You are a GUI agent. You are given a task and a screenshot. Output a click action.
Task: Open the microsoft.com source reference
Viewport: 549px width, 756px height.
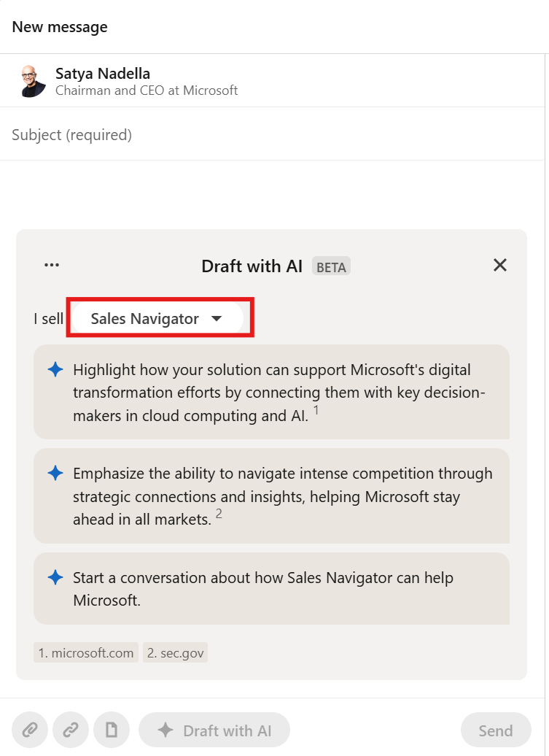pos(86,653)
